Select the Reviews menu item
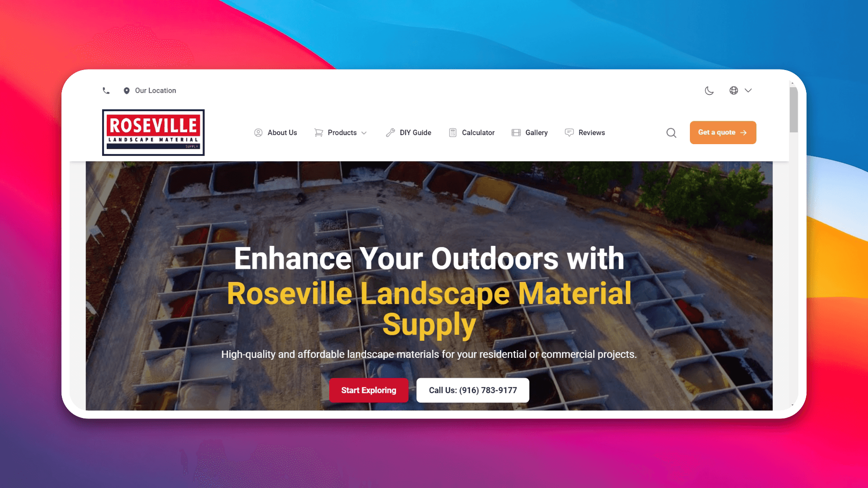 (x=591, y=132)
